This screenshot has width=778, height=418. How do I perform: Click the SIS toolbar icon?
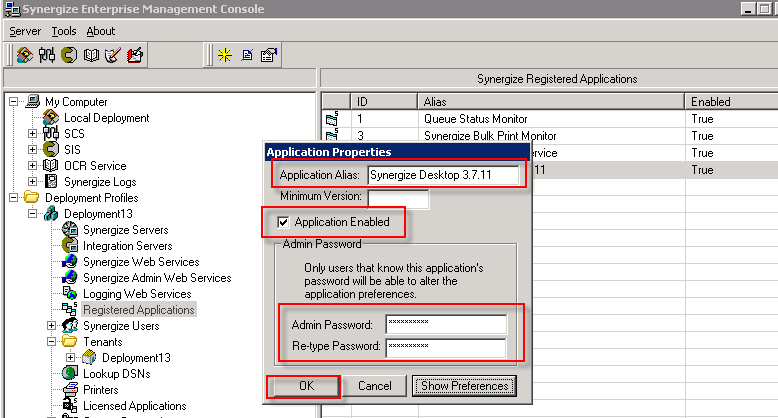[x=69, y=55]
